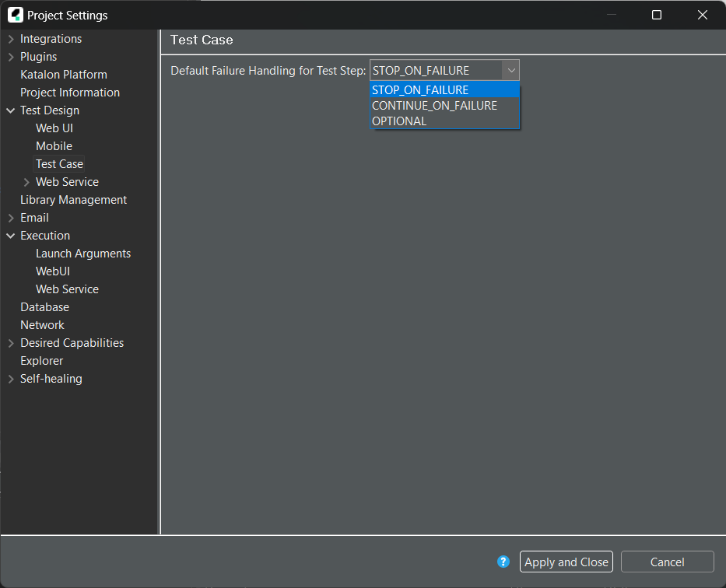Select the Integrations label
Screen dimensions: 726x588
(51, 39)
